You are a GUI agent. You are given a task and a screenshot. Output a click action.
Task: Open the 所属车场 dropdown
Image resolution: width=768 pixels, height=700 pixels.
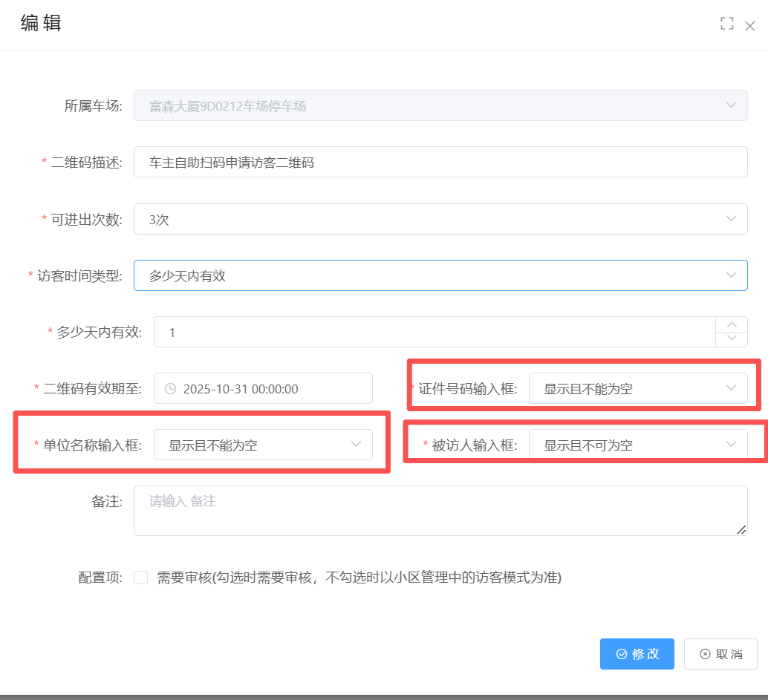click(440, 105)
